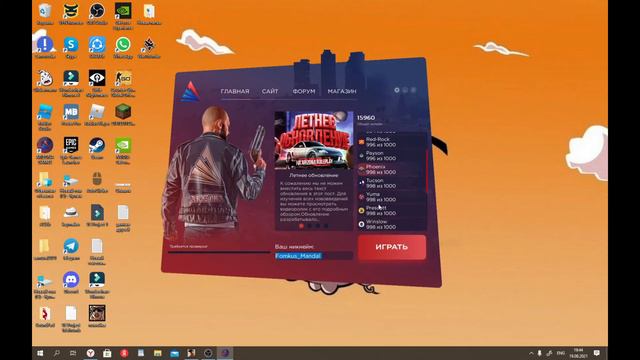Open the Roblox Player desktop icon

point(97,114)
